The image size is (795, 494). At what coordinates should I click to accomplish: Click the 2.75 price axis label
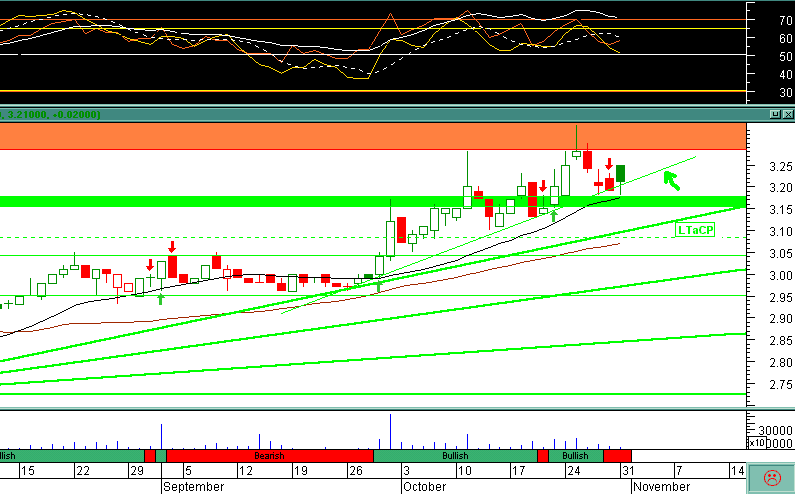click(x=781, y=384)
